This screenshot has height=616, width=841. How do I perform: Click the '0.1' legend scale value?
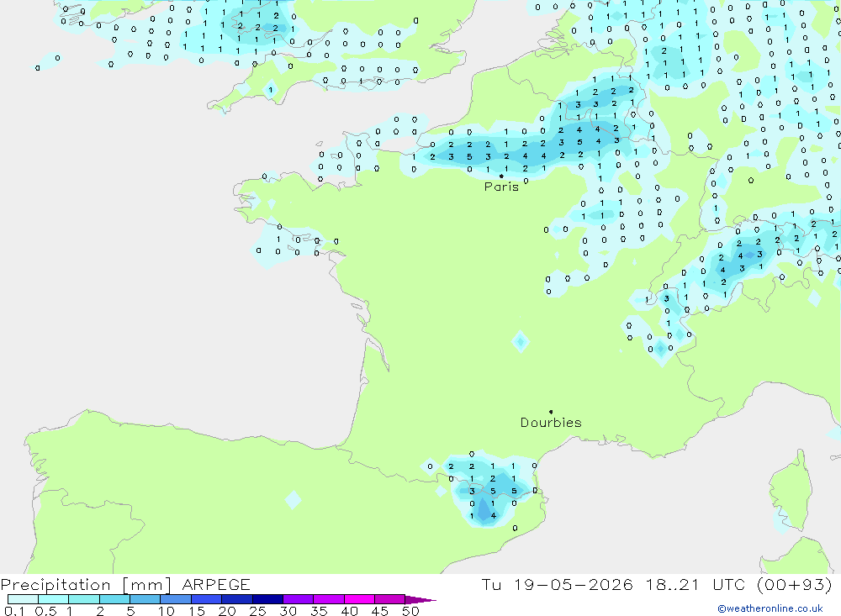click(x=14, y=611)
